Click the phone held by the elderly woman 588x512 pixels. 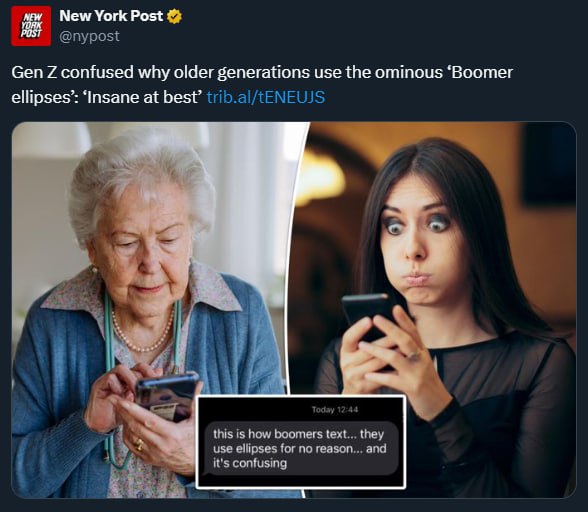(x=167, y=397)
